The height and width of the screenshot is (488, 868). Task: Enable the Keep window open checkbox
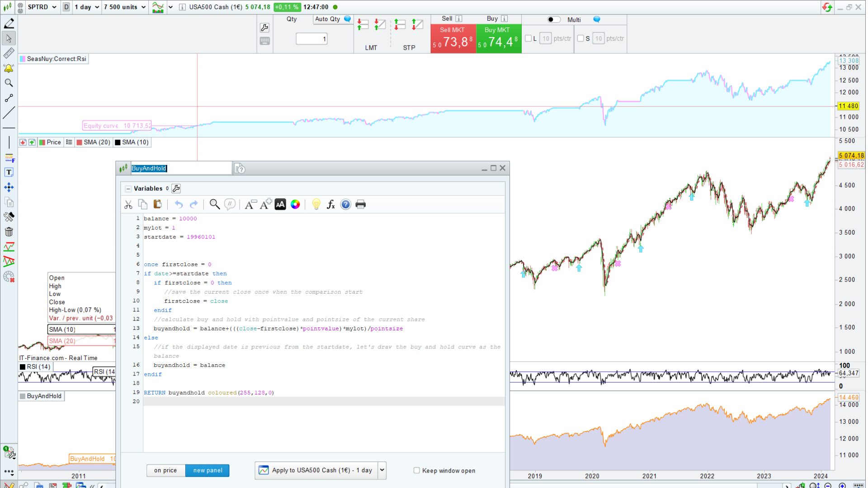pyautogui.click(x=416, y=470)
